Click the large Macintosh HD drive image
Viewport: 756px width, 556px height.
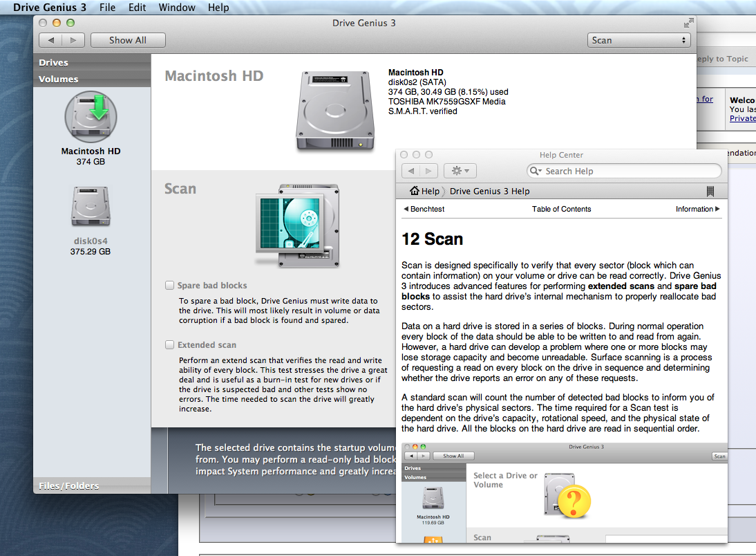point(335,111)
